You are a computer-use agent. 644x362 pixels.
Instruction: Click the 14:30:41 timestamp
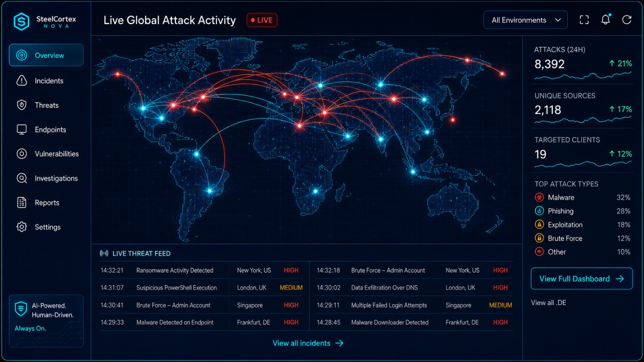pyautogui.click(x=112, y=305)
